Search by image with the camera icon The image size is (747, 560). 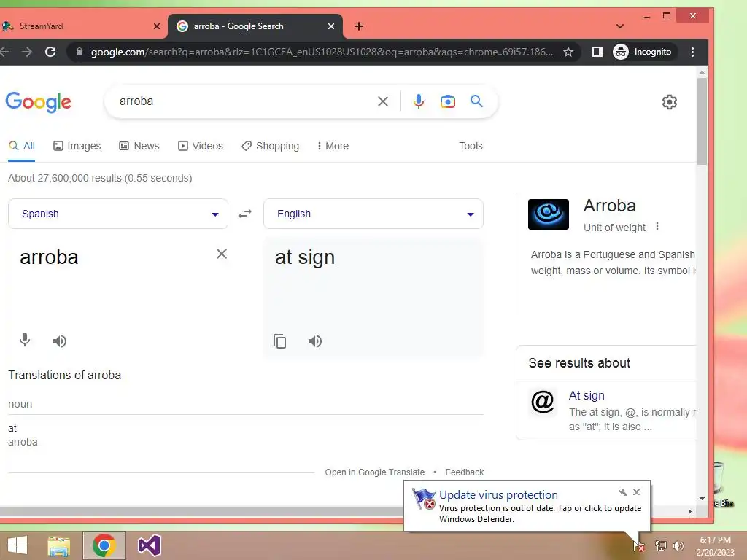coord(447,101)
